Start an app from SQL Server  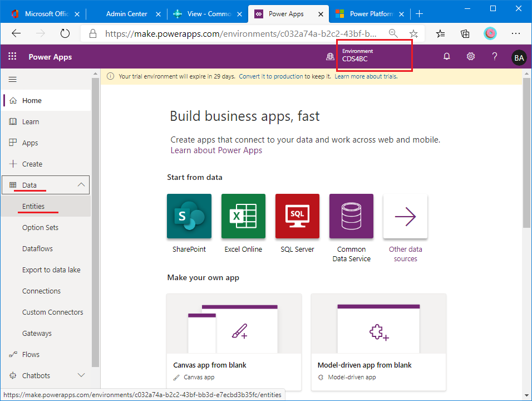(x=297, y=216)
